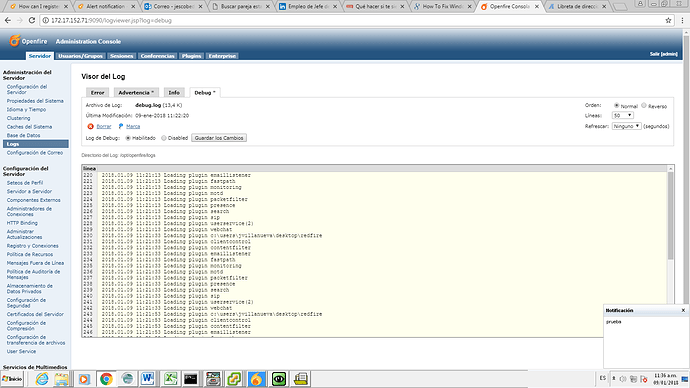Screen dimensions: 690x388
Task: Switch to the Info log tab
Action: click(174, 92)
